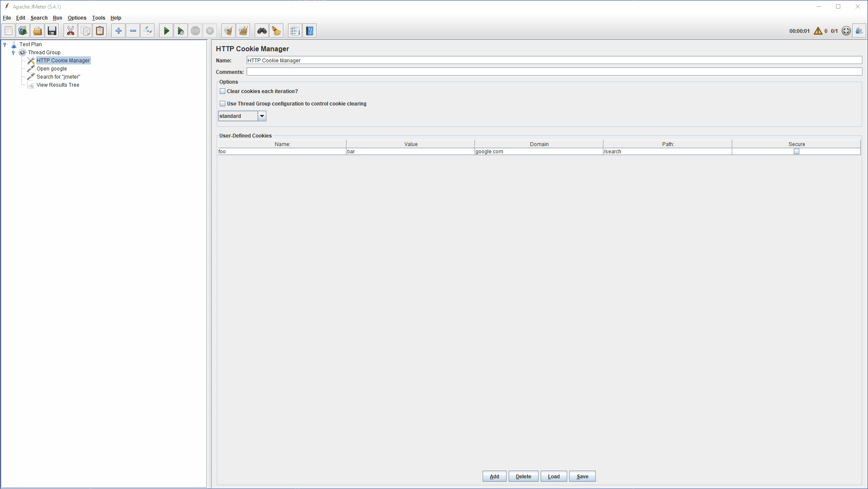Image resolution: width=868 pixels, height=489 pixels.
Task: Click the Help question mark icon
Action: coord(310,31)
